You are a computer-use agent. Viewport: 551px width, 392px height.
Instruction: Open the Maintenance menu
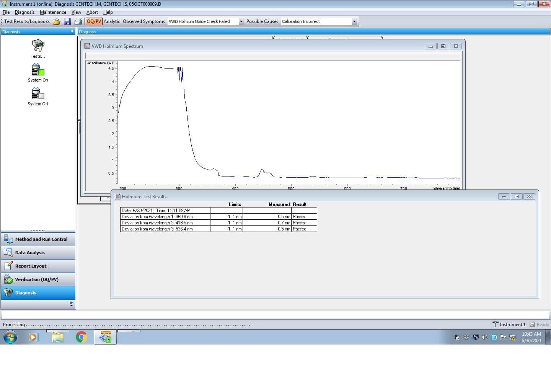click(53, 12)
